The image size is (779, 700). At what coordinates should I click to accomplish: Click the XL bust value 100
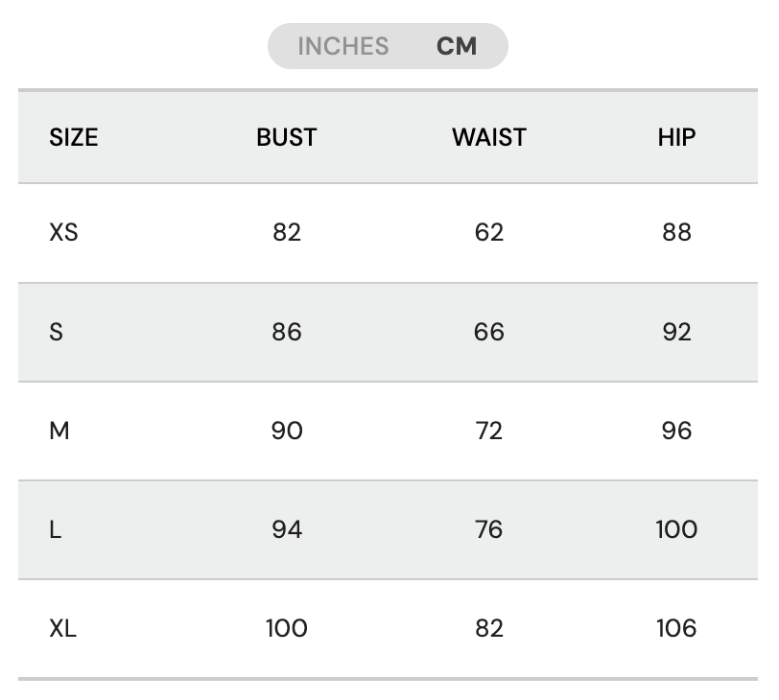pos(286,628)
